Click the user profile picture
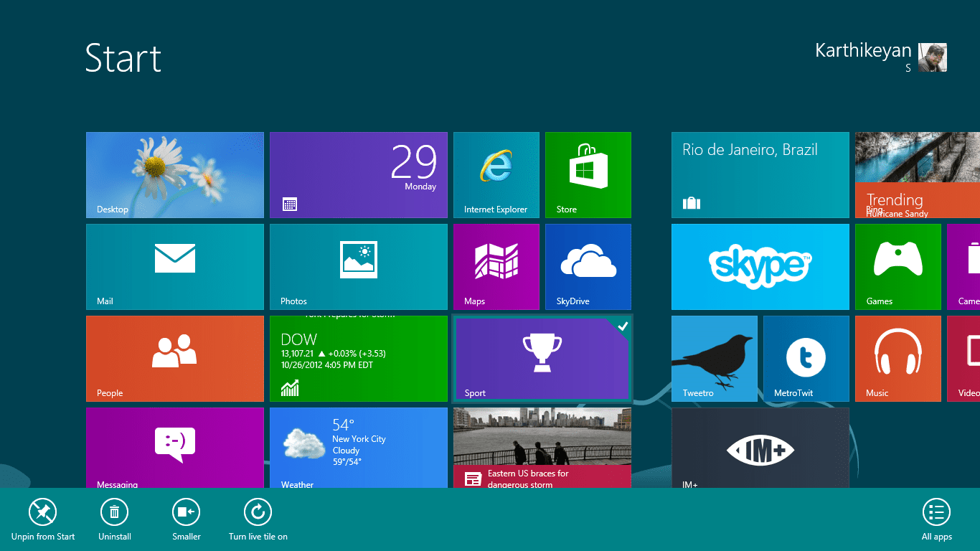Viewport: 980px width, 551px height. pos(933,57)
